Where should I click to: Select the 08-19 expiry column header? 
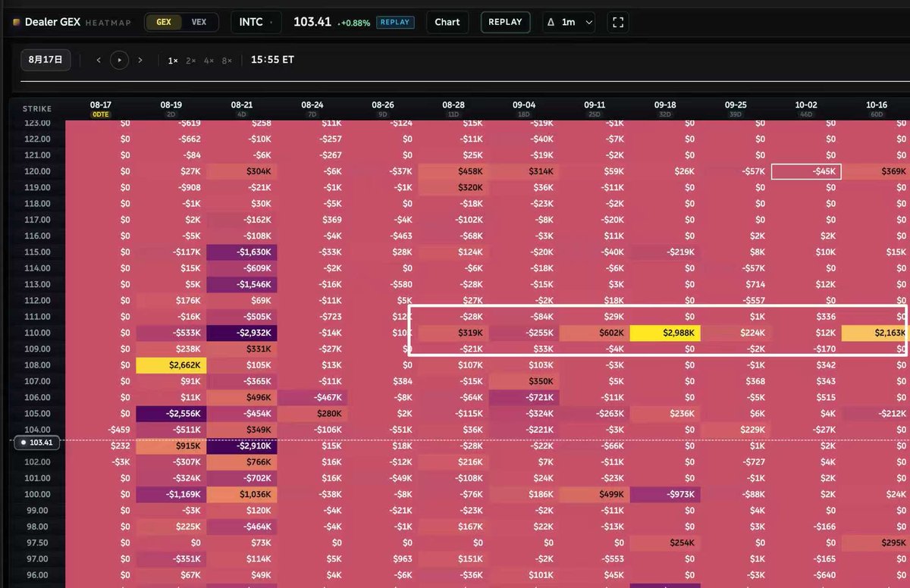(171, 108)
